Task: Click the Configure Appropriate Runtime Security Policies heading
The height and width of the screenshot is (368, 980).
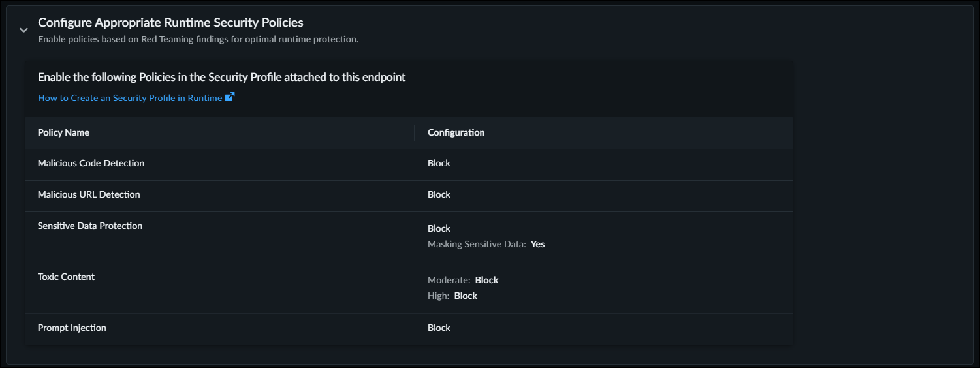Action: tap(170, 22)
